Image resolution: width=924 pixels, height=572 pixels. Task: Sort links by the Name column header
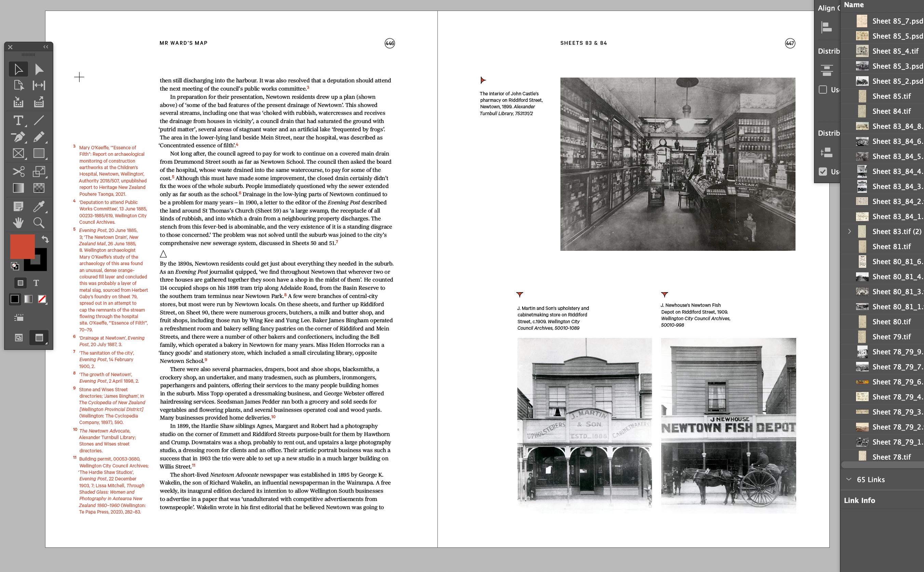pyautogui.click(x=854, y=5)
